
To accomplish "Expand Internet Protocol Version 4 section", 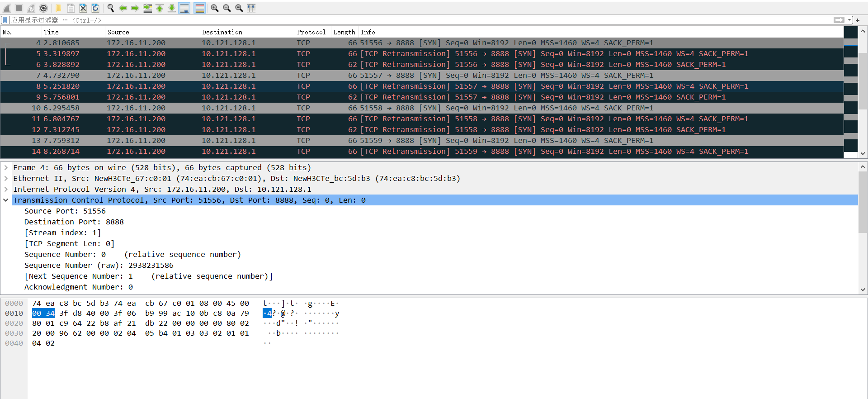I will click(6, 189).
